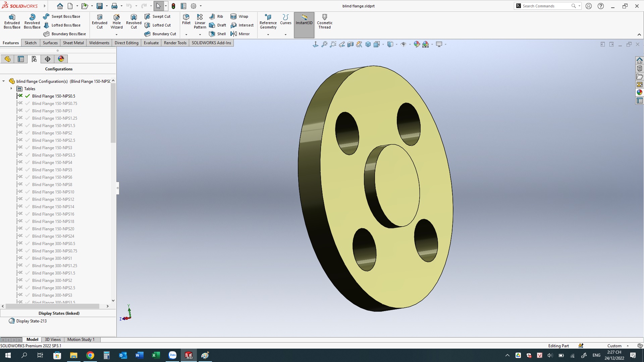
Task: Click the Hole Wizard icon
Action: tap(116, 21)
